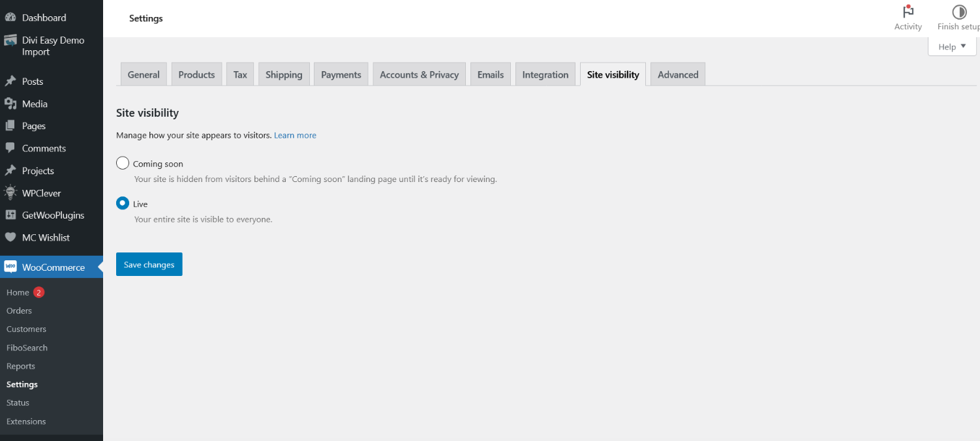Open the Projects menu label
Viewport: 980px width, 441px height.
[38, 170]
